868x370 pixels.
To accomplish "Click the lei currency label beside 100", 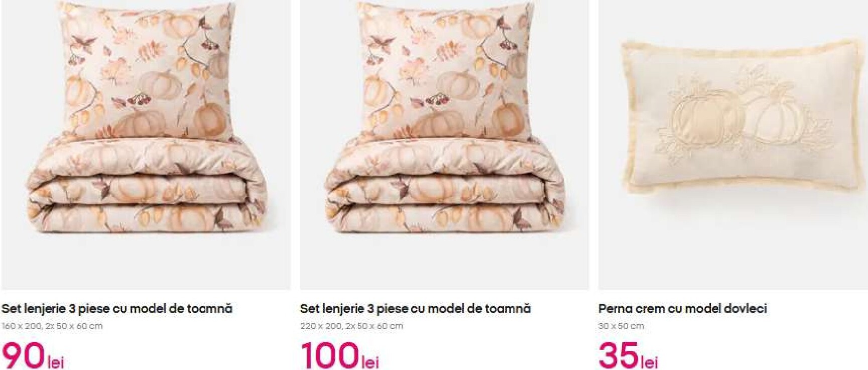I will 369,362.
